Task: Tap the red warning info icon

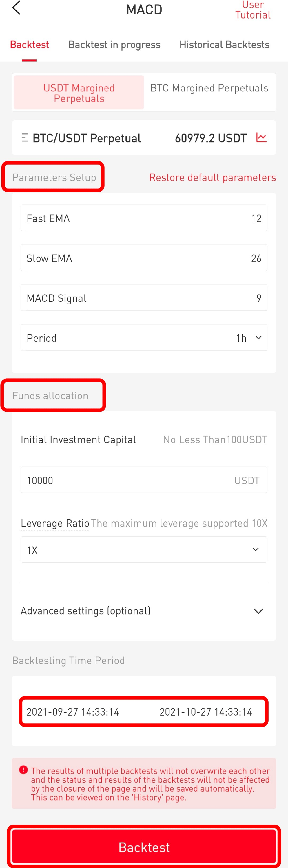Action: point(23,770)
